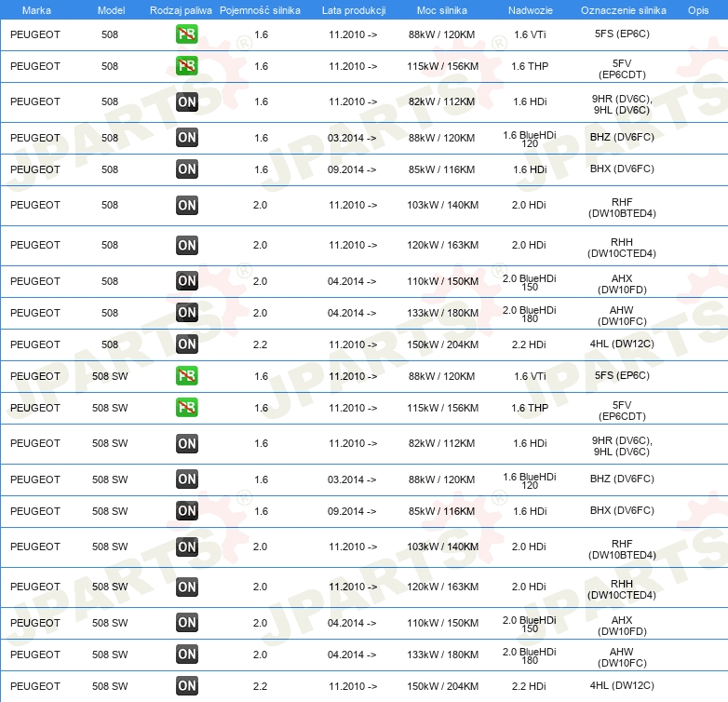Click the petrol icon for 508 1.6 VTi

186,34
